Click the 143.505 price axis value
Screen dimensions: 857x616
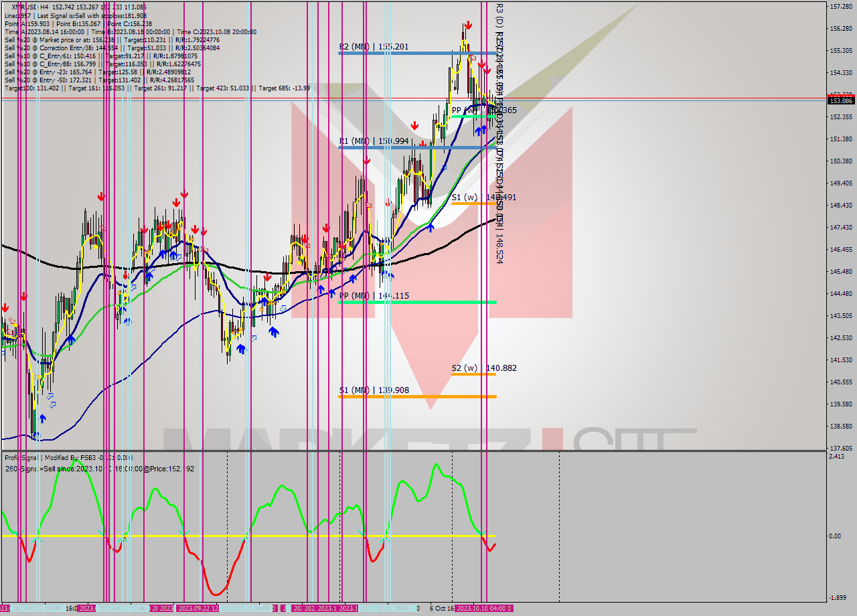(840, 316)
